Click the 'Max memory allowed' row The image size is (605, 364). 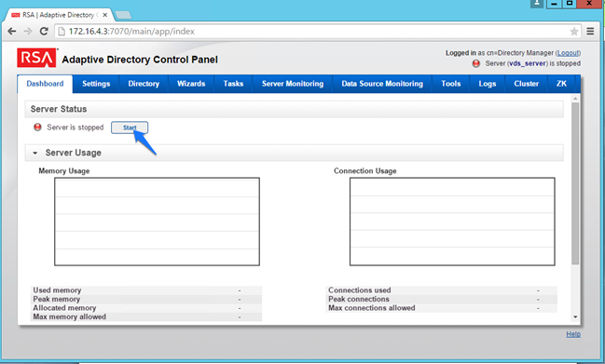(146, 317)
